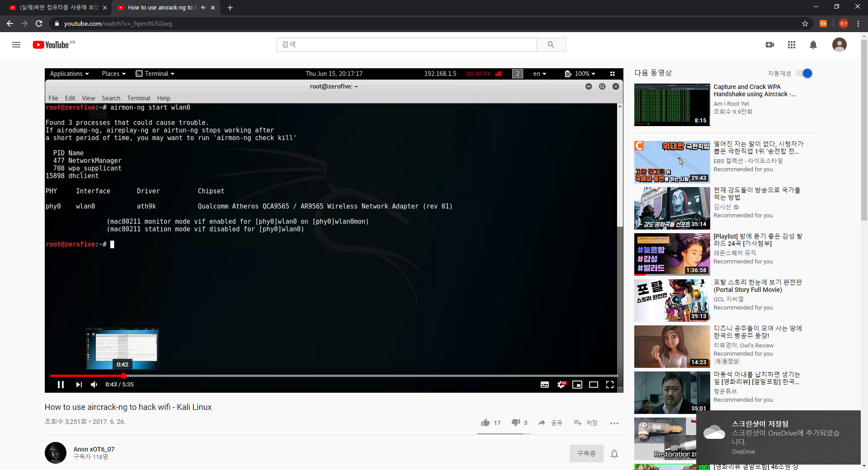
Task: Open notifications bell in YouTube header
Action: point(813,45)
